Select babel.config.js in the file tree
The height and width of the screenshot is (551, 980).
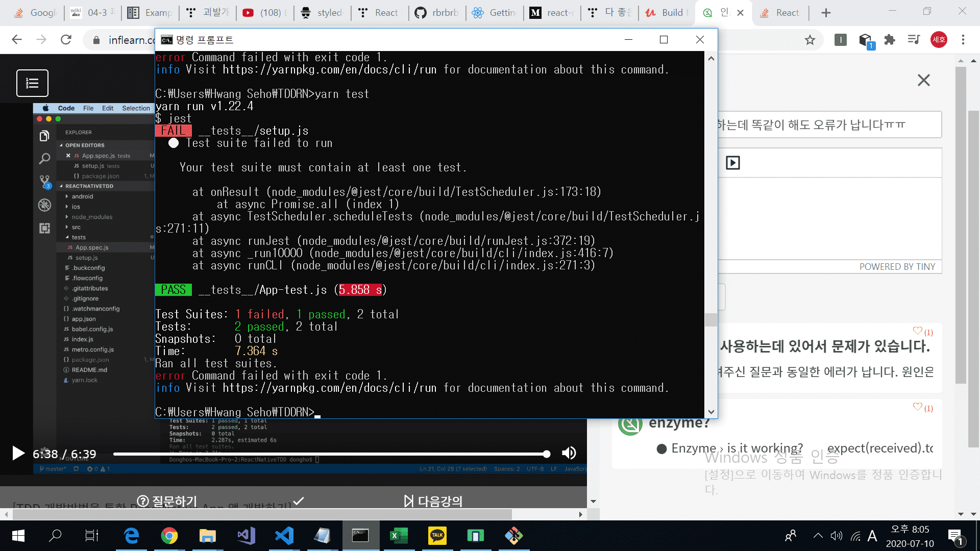coord(92,329)
